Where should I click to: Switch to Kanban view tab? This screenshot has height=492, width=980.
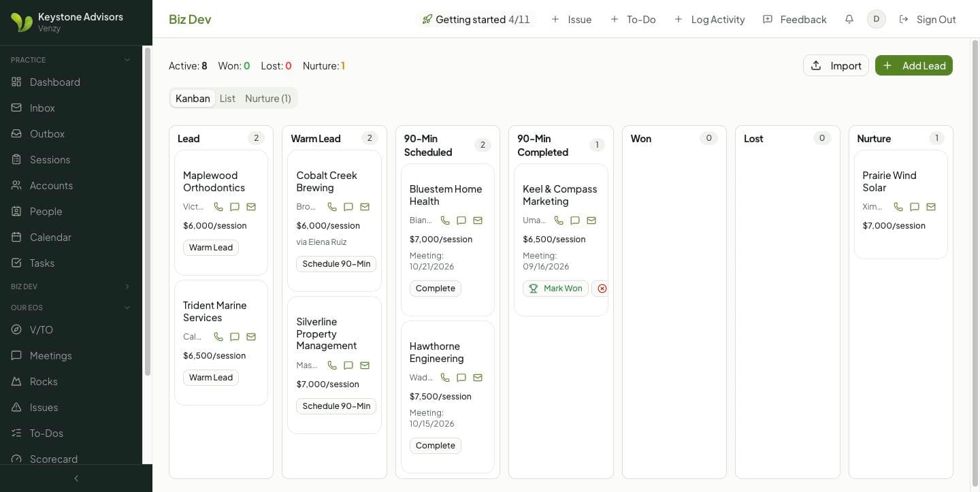(x=193, y=98)
